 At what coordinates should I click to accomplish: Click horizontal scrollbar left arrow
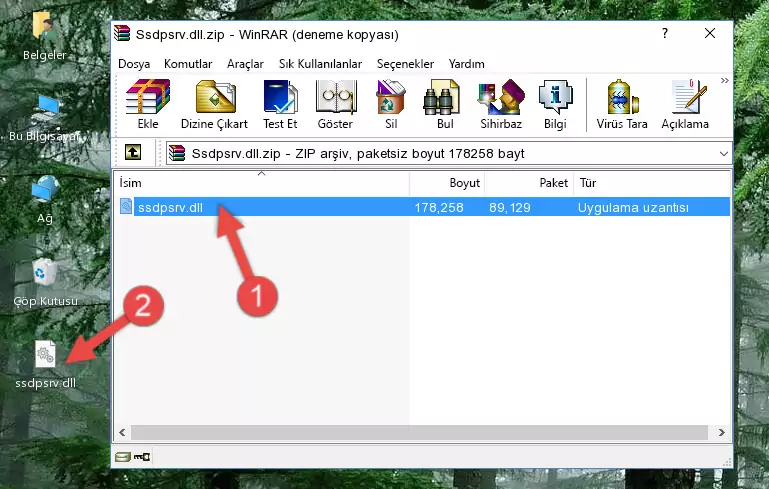coord(122,432)
